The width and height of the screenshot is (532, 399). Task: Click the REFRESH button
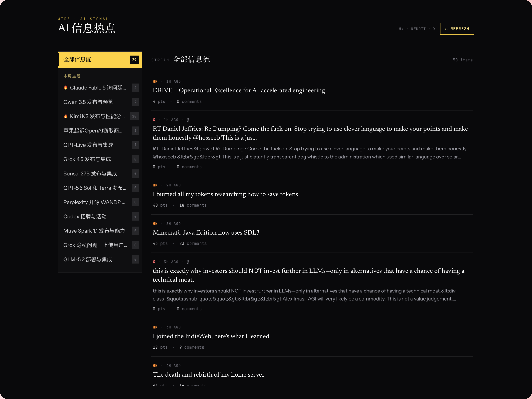point(457,29)
